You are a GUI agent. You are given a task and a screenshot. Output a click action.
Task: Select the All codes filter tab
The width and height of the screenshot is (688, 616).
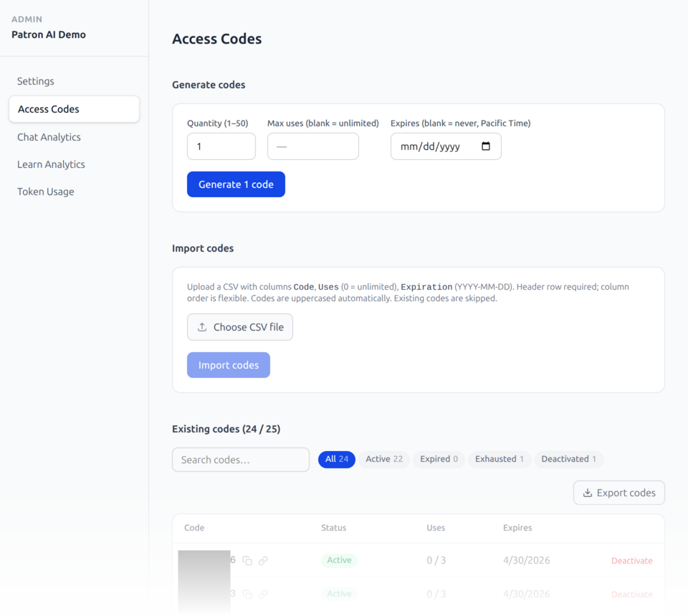(336, 459)
